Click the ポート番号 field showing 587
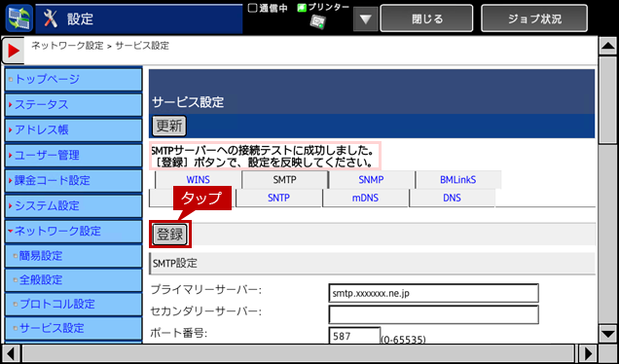619x364 pixels. coord(354,336)
